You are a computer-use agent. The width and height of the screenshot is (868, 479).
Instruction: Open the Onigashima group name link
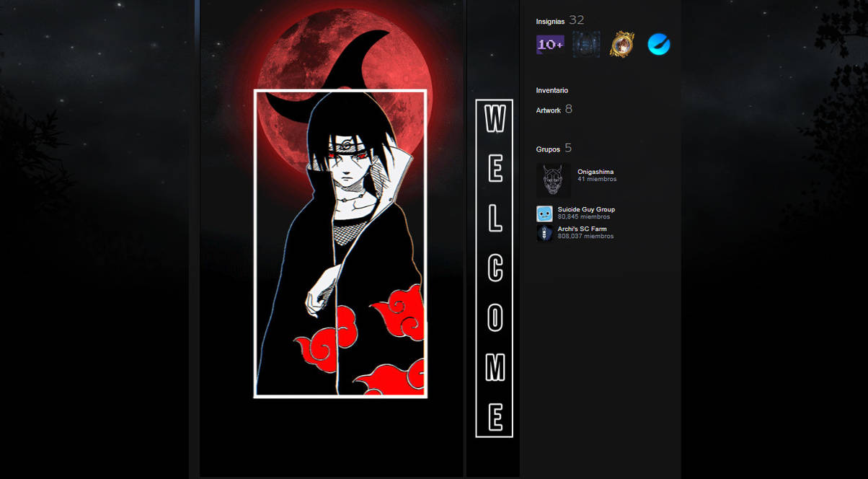[x=595, y=172]
